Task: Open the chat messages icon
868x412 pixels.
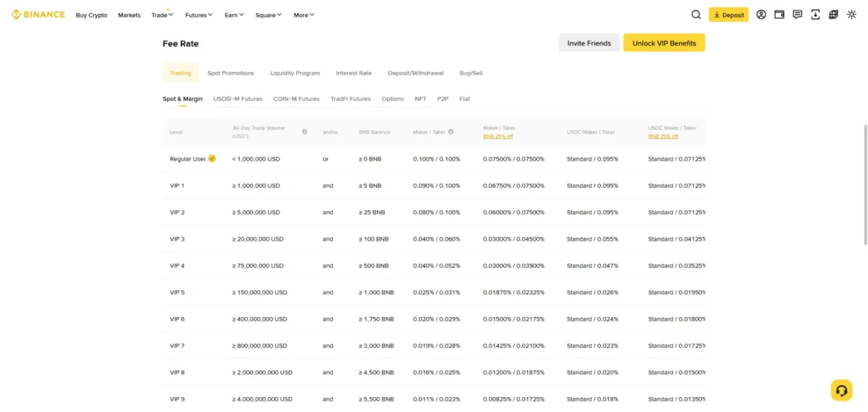Action: [x=797, y=15]
